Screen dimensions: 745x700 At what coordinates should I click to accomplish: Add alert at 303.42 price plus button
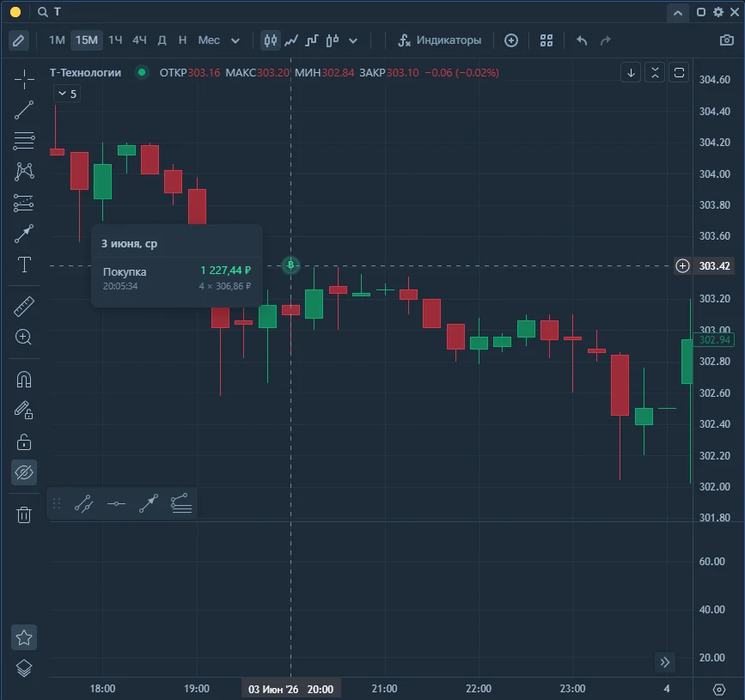pyautogui.click(x=682, y=266)
